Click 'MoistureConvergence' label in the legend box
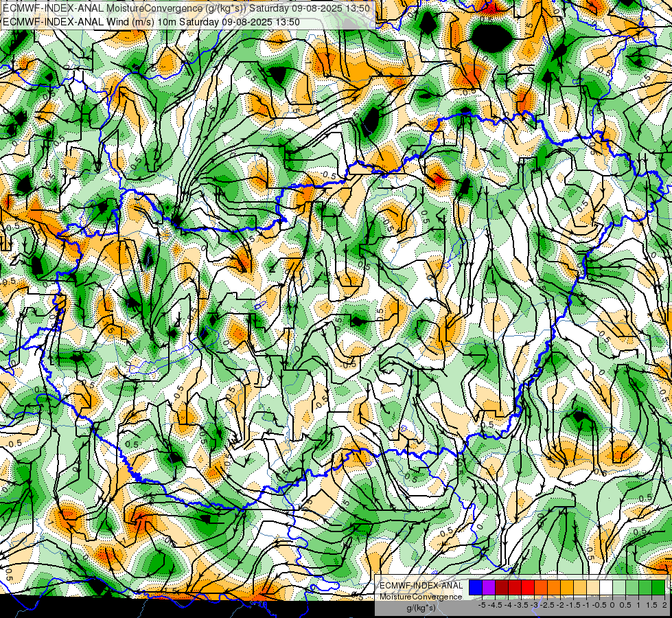The image size is (672, 618). 421,597
